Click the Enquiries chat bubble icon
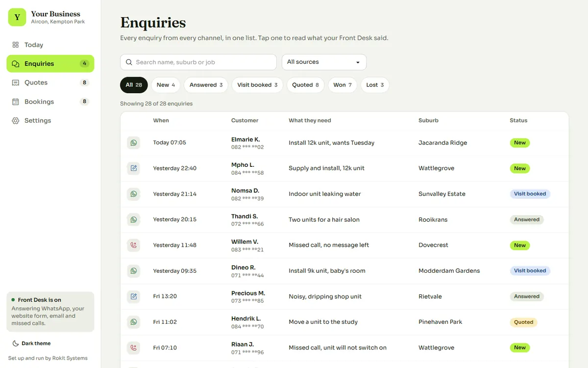 [x=16, y=64]
